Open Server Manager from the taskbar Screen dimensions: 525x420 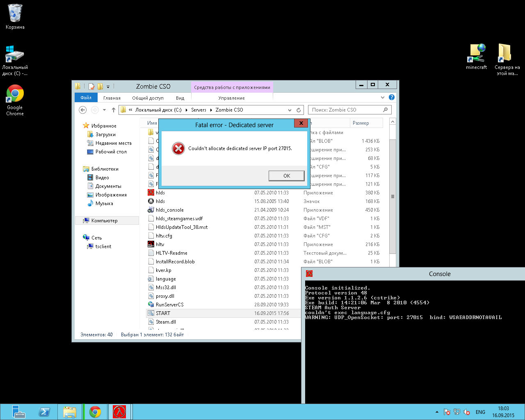pyautogui.click(x=19, y=412)
